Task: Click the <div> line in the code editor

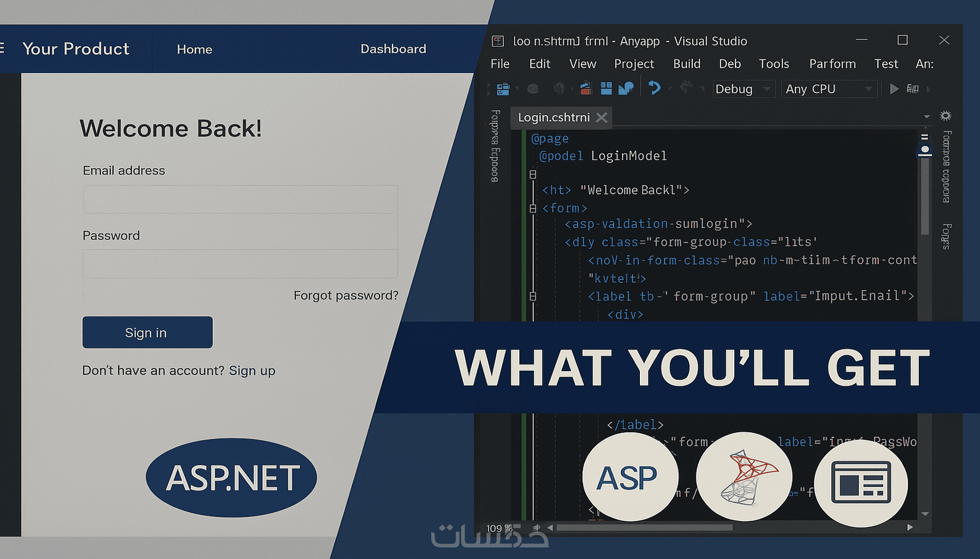Action: pyautogui.click(x=625, y=315)
